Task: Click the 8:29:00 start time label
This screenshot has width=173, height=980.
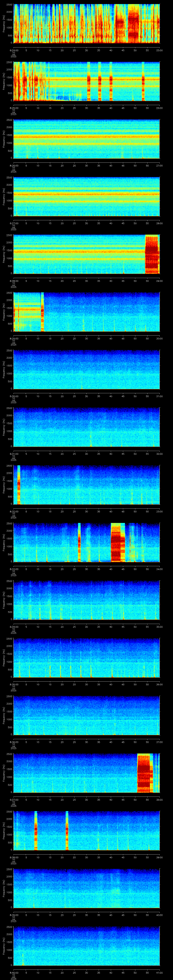Action: [14, 339]
